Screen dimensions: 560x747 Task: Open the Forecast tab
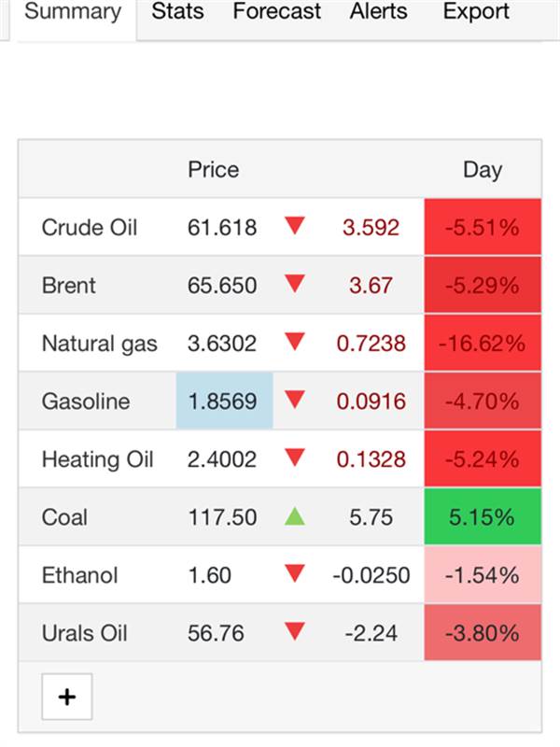(x=276, y=12)
